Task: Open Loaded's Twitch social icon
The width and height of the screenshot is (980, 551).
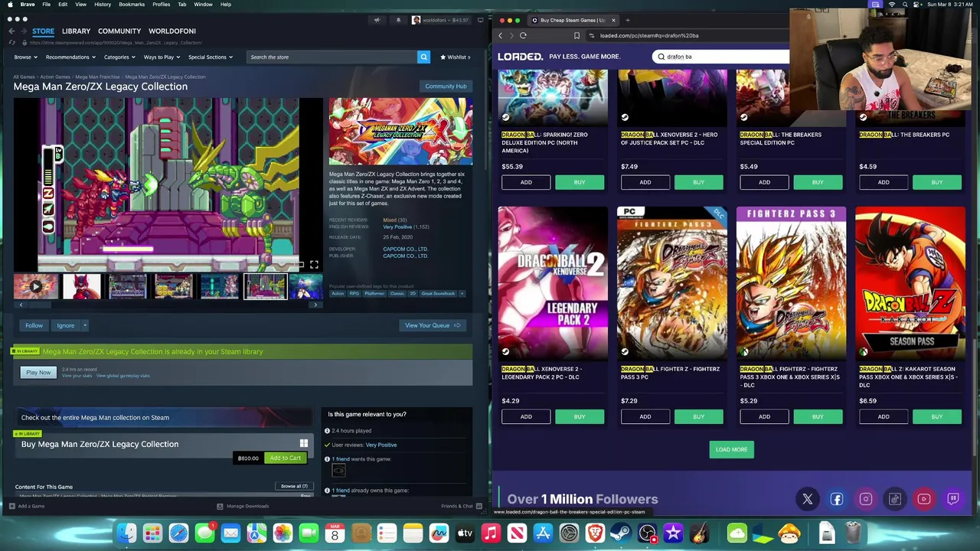Action: 952,499
